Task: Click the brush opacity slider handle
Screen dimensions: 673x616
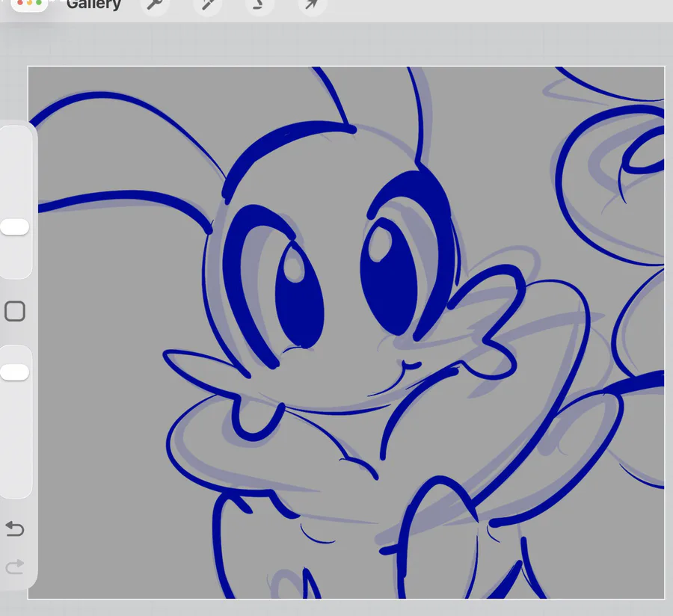Action: coord(15,372)
